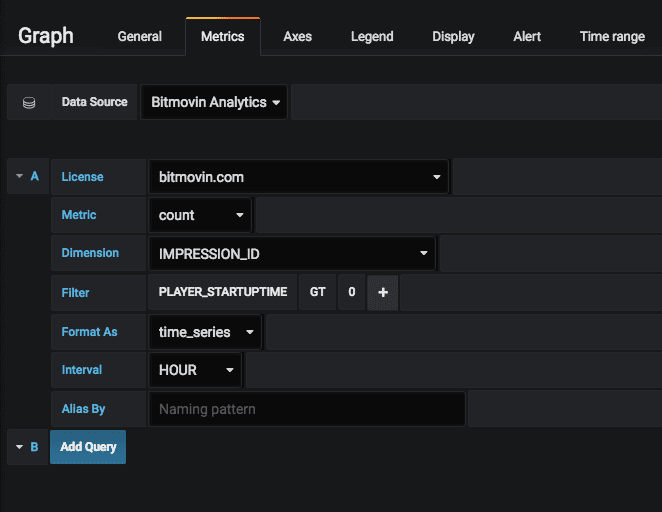Click the filter value 0
662x512 pixels.
tap(352, 292)
